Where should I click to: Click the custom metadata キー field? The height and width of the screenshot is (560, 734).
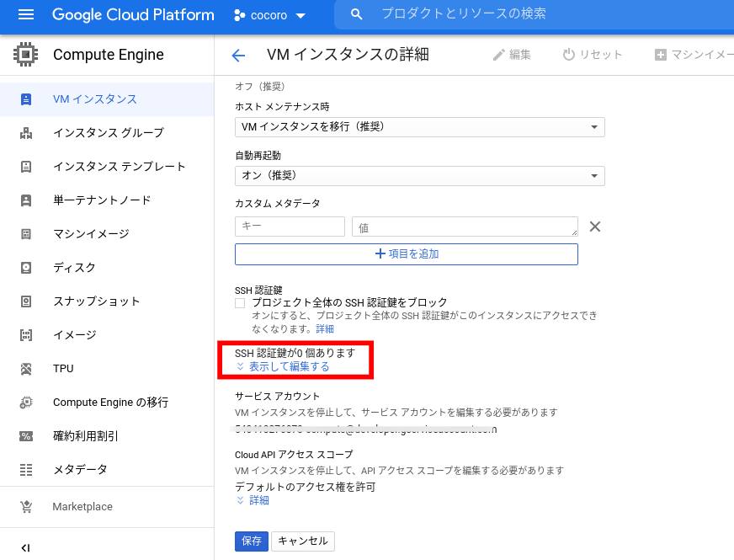tap(290, 227)
